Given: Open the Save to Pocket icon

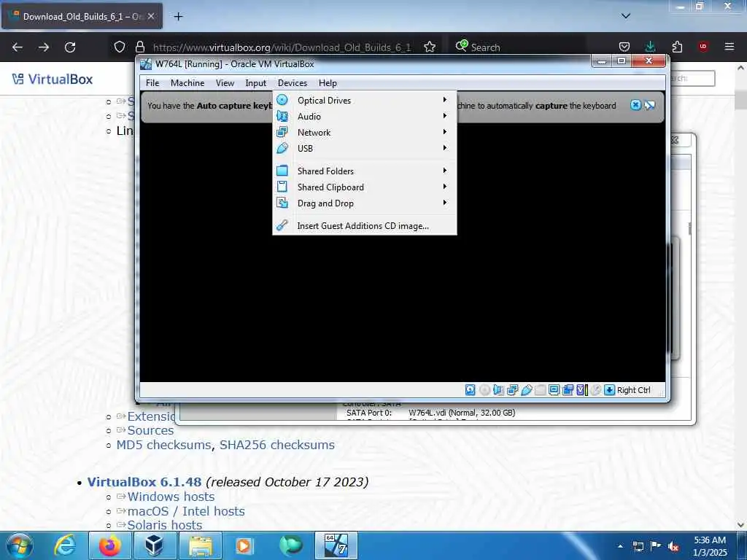Looking at the screenshot, I should tap(624, 47).
